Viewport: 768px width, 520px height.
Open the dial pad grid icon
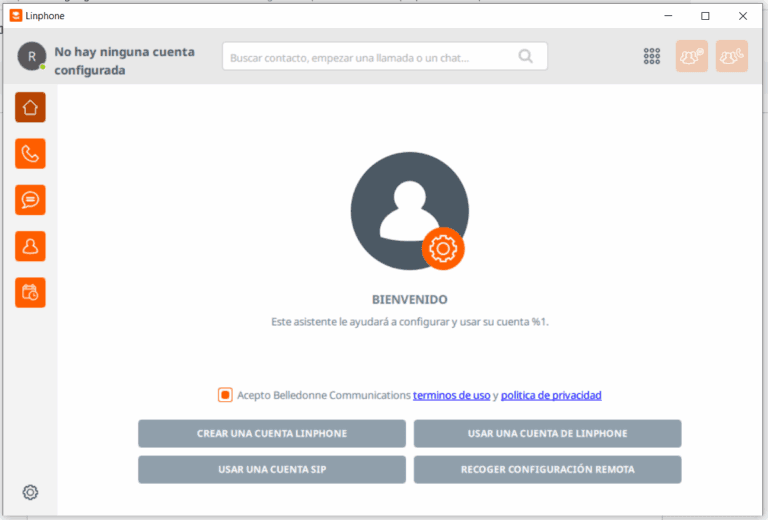652,56
